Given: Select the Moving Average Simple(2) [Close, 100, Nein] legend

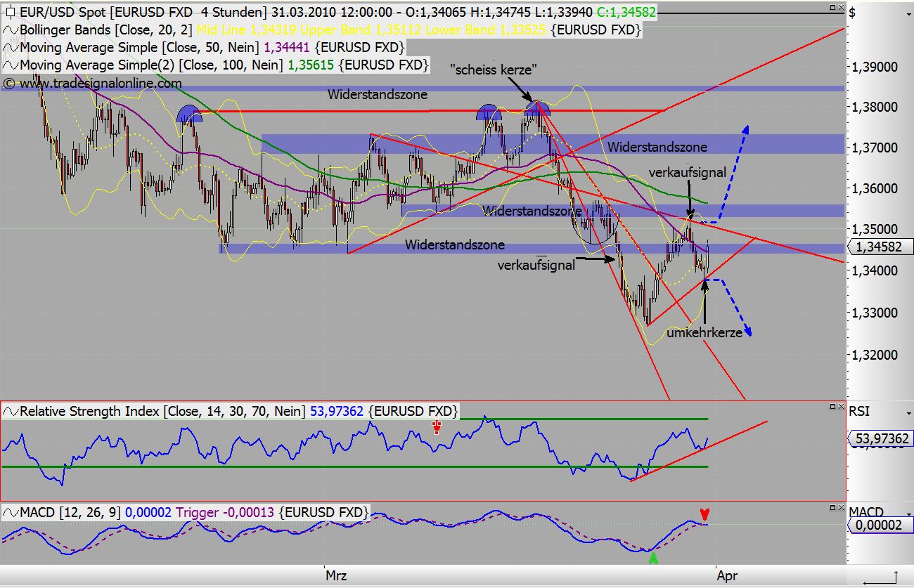Looking at the screenshot, I should pyautogui.click(x=150, y=65).
